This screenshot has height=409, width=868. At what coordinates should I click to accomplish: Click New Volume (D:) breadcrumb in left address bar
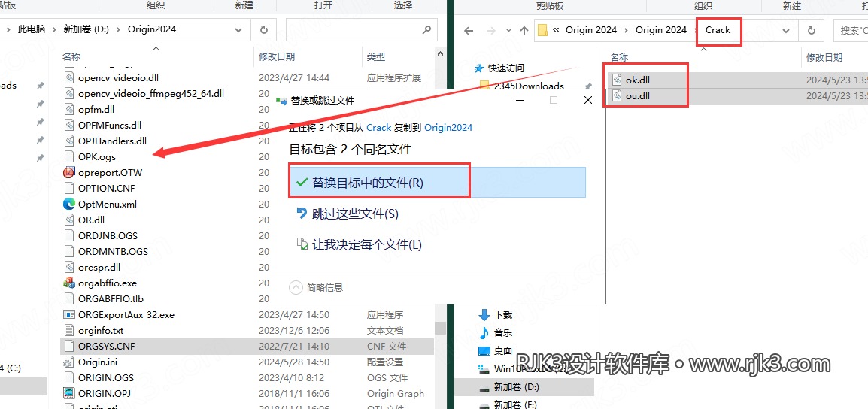87,29
